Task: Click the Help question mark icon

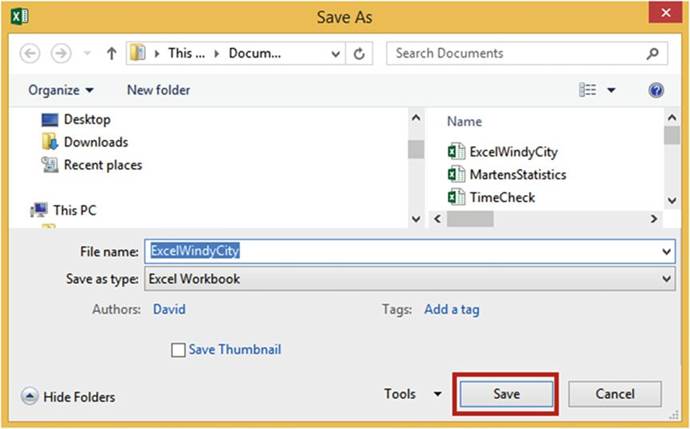Action: click(x=656, y=90)
